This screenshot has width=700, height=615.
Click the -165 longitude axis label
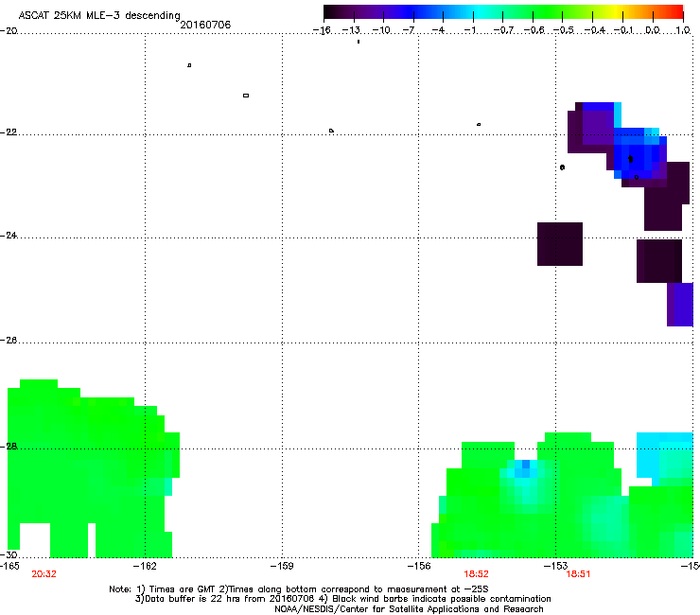9,566
